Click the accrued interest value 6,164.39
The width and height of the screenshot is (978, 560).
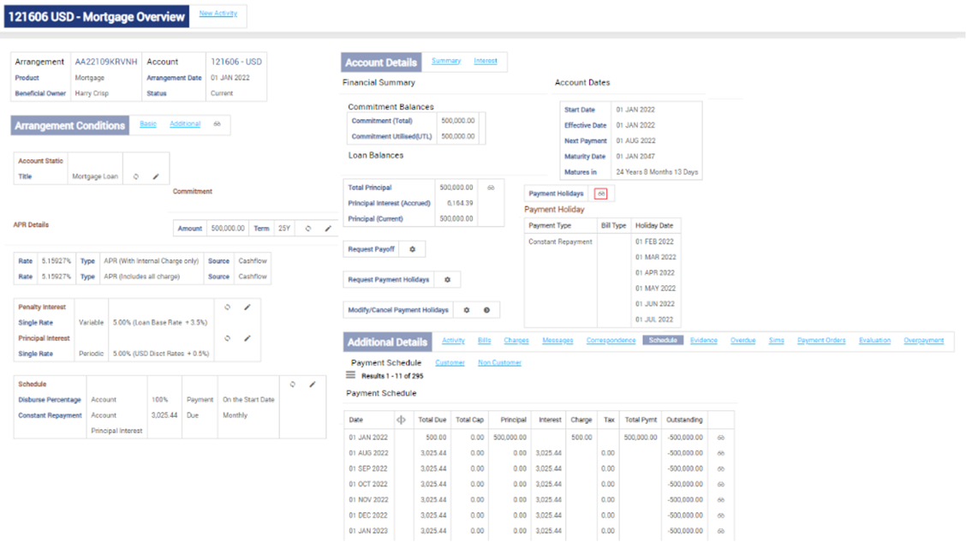tap(460, 203)
